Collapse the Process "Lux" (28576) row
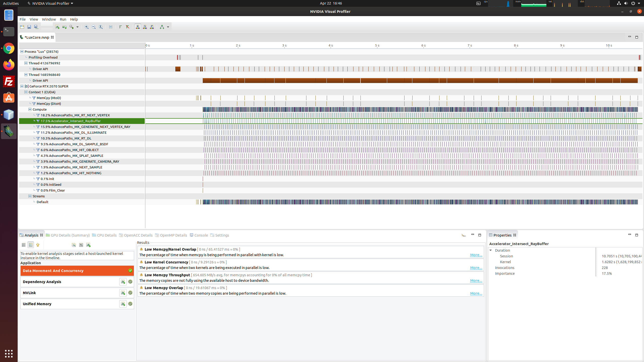Image resolution: width=644 pixels, height=362 pixels. 22,52
